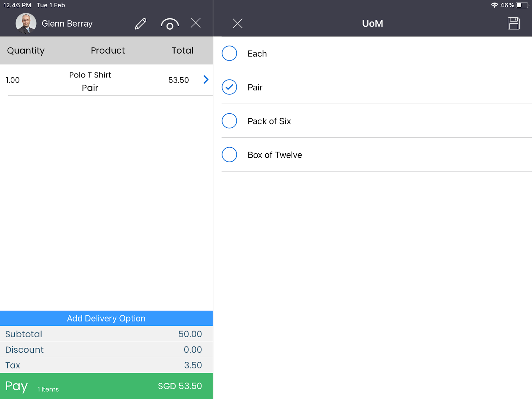
Task: Close the UoM panel
Action: (x=237, y=23)
